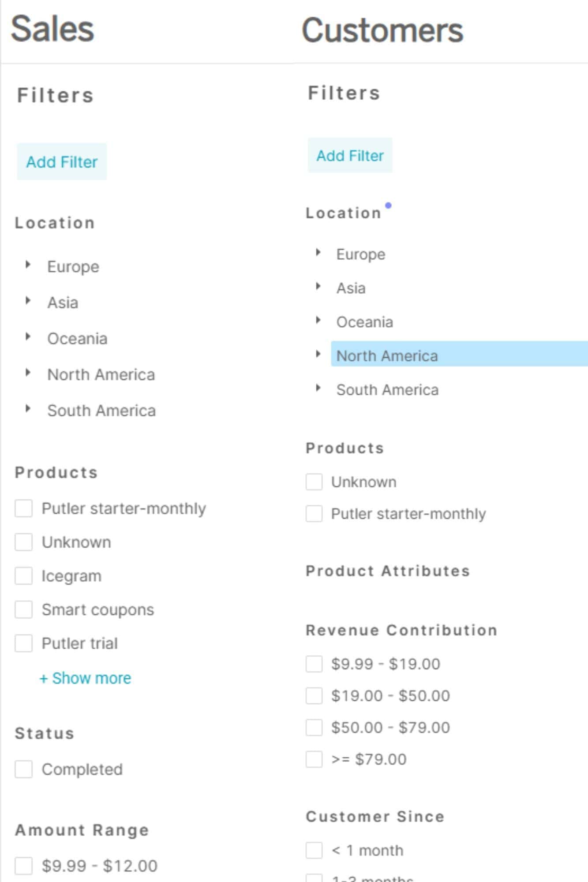This screenshot has height=882, width=588.
Task: Expand Oceania in Sales Location tree
Action: (x=28, y=337)
